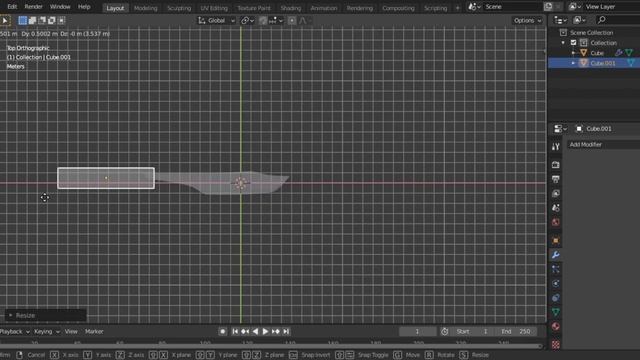Open the Scene properties tab
Screen dimensions: 640x360
(556, 208)
